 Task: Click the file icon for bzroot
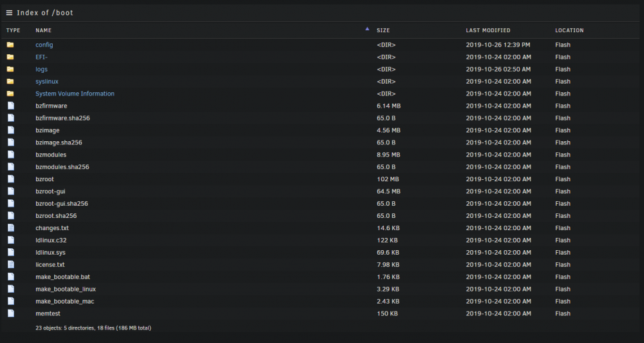[11, 179]
